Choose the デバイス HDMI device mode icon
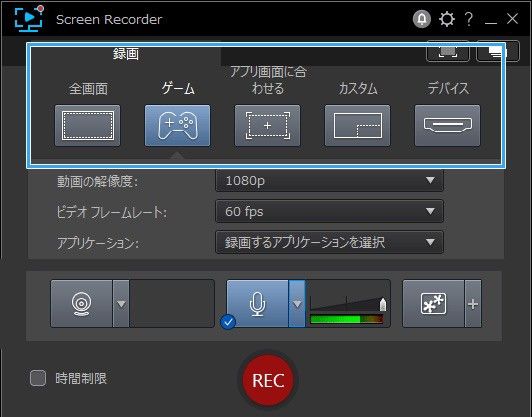 pyautogui.click(x=447, y=126)
